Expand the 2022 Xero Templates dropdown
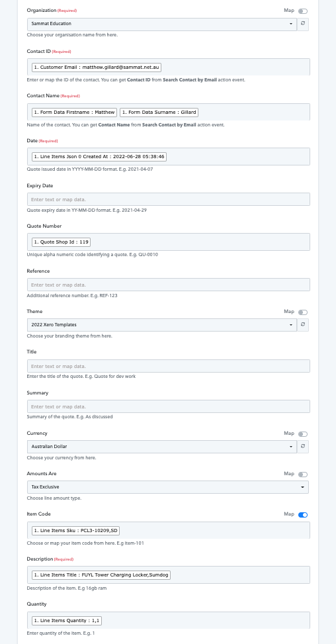The width and height of the screenshot is (336, 644). coord(162,325)
